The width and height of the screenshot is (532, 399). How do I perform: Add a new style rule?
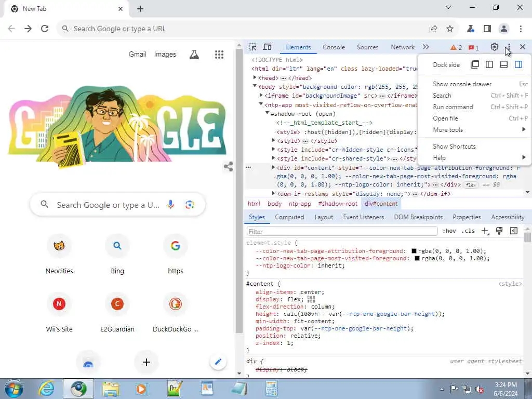[485, 231]
